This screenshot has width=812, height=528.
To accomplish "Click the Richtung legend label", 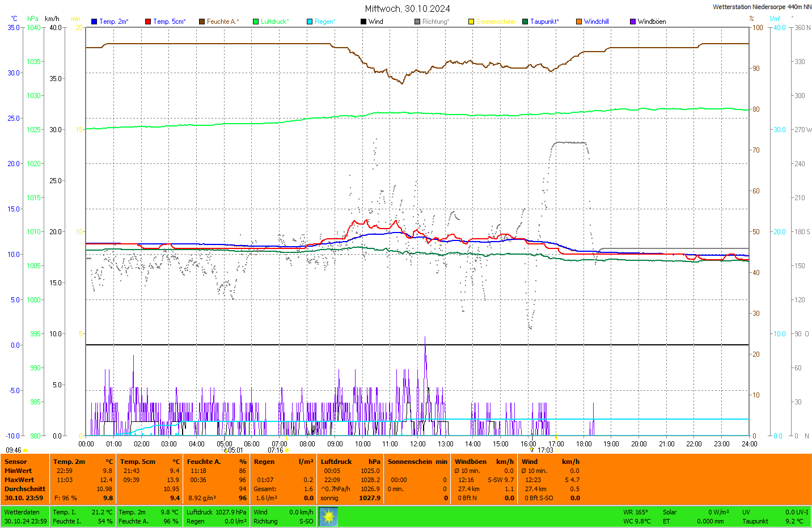I will click(x=435, y=22).
